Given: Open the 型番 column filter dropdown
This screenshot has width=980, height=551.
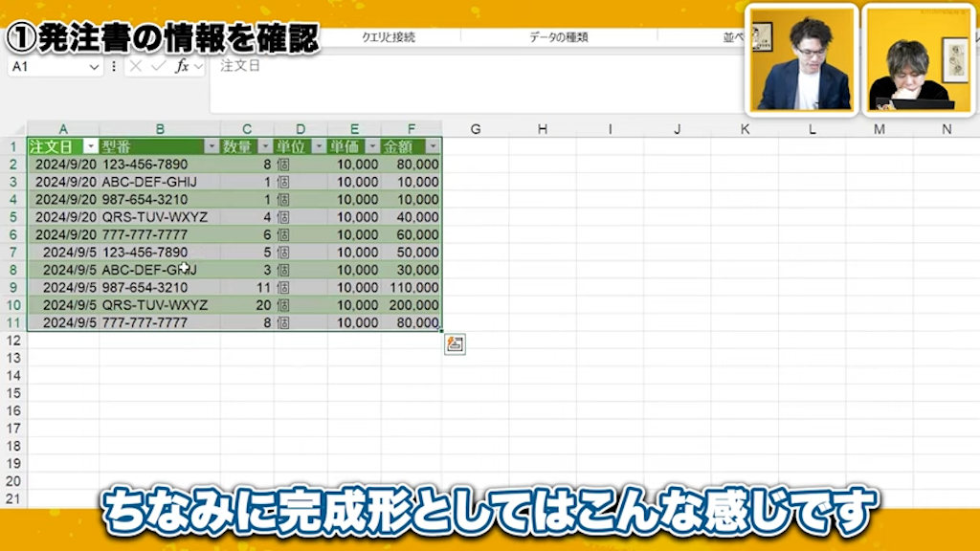Looking at the screenshot, I should 211,145.
